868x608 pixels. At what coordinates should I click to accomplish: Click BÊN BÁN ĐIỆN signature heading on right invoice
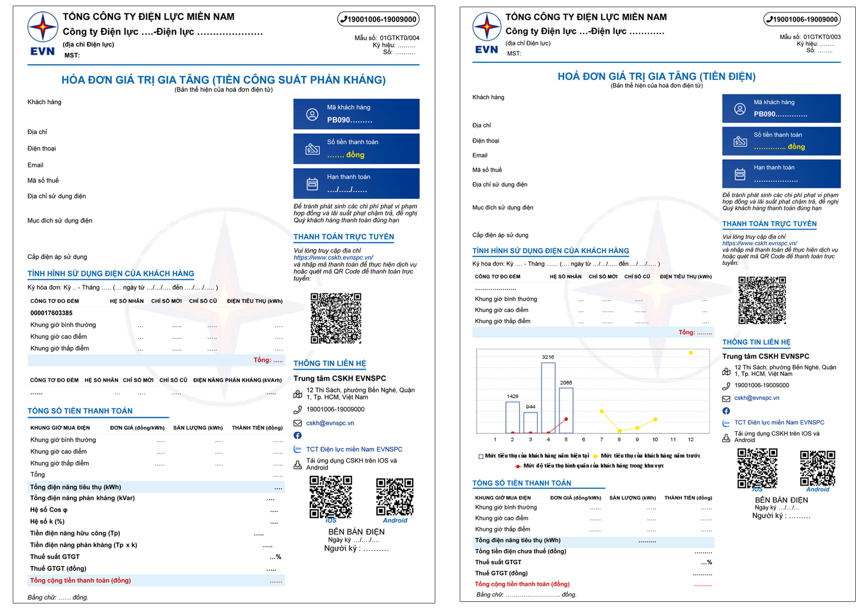(781, 500)
